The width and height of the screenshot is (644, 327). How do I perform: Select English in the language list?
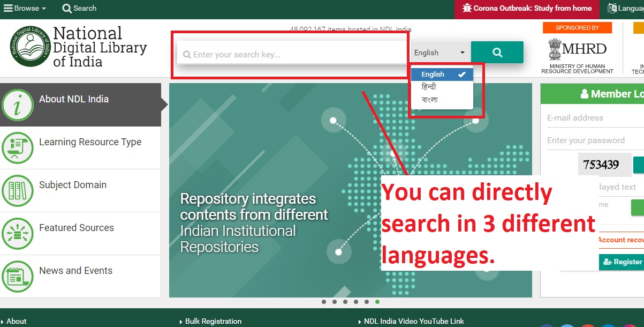pos(442,75)
